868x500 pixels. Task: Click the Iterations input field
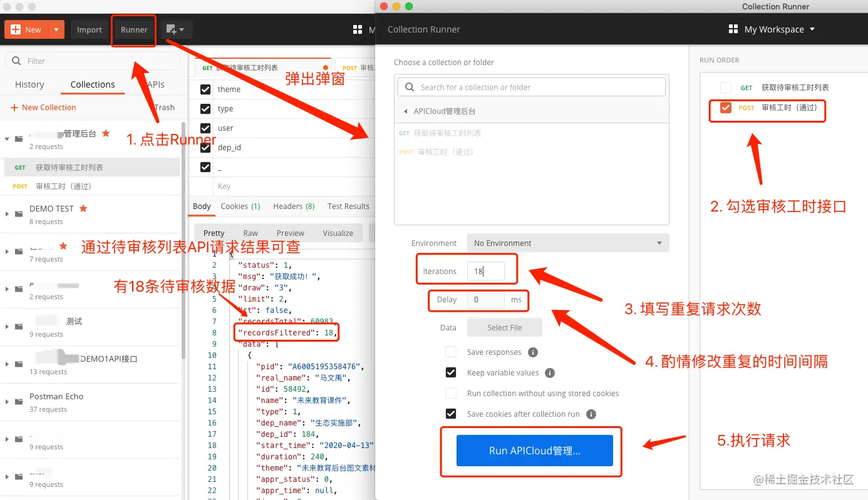tap(486, 272)
